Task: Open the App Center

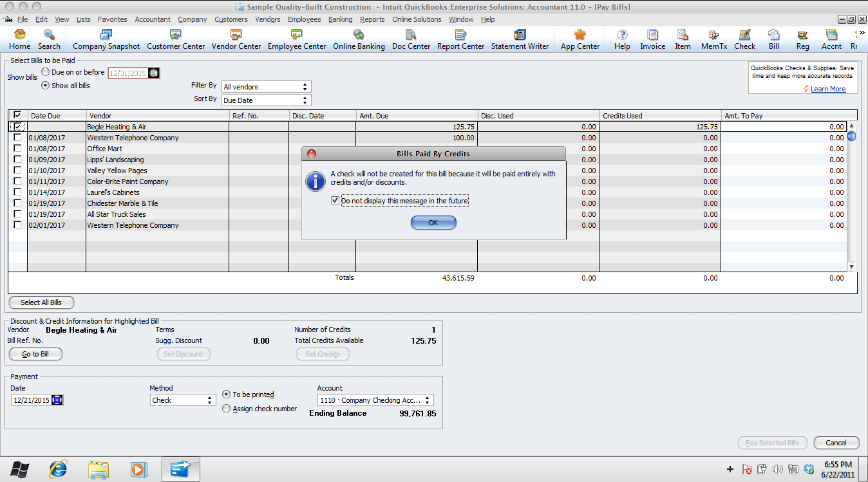Action: click(580, 40)
